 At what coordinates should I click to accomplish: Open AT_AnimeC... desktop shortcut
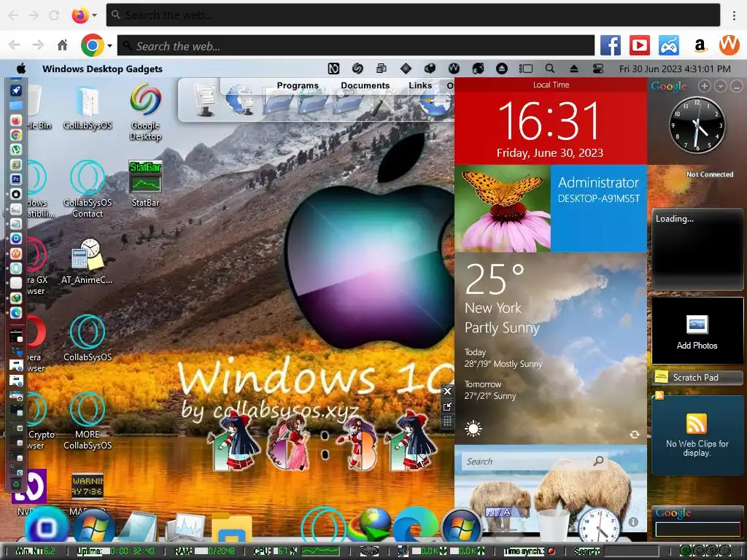tap(88, 262)
